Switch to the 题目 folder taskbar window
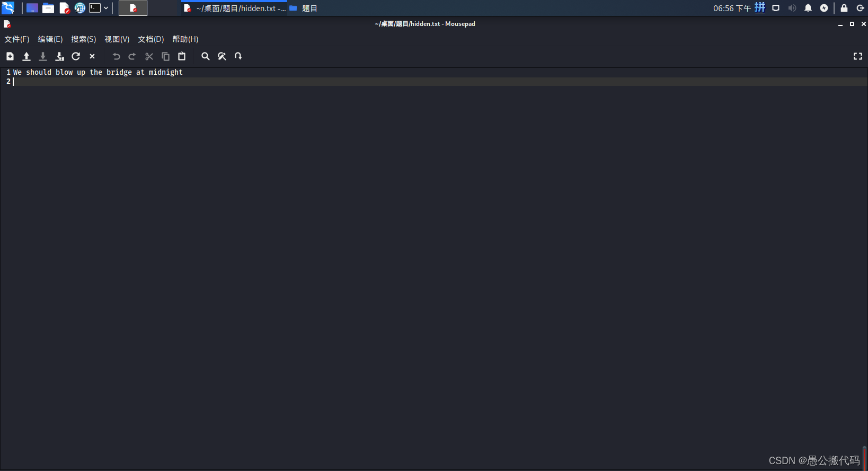The width and height of the screenshot is (868, 471). click(304, 8)
